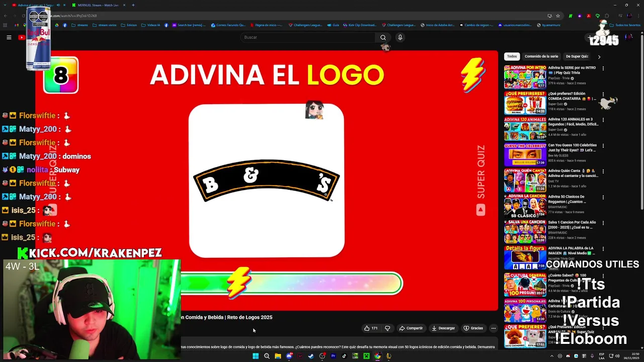
Task: Open the Videos IA bookmarks folder
Action: click(x=151, y=25)
